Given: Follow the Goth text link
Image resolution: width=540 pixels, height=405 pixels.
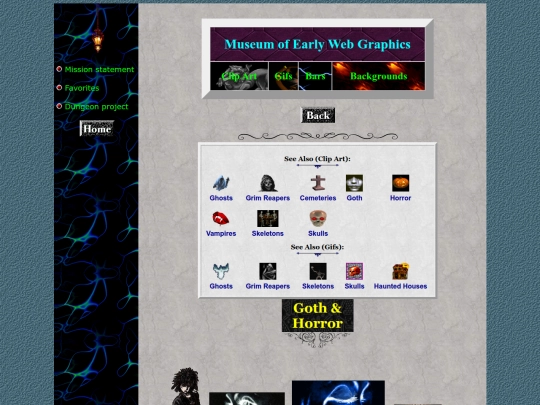Looking at the screenshot, I should (354, 198).
